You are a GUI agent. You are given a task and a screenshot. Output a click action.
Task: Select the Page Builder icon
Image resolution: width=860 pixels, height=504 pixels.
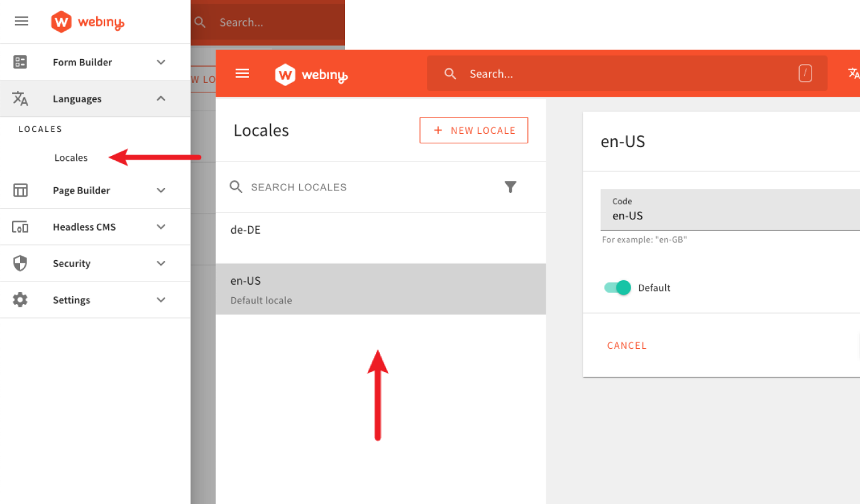coord(21,190)
